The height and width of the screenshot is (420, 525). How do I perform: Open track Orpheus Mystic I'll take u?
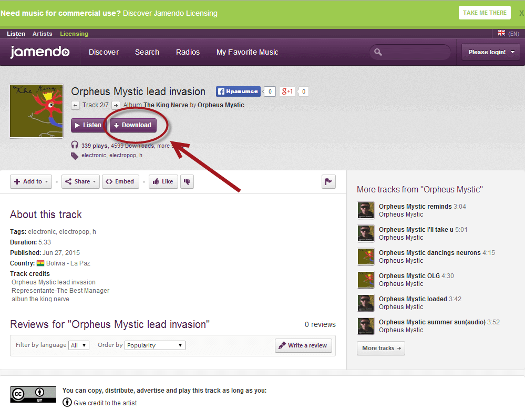tap(416, 230)
